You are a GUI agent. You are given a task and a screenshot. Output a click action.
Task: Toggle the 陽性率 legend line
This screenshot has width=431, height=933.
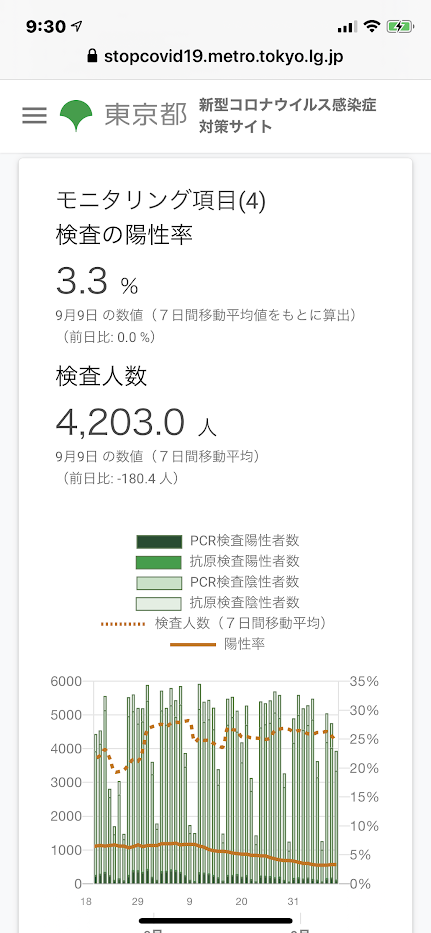[x=218, y=644]
